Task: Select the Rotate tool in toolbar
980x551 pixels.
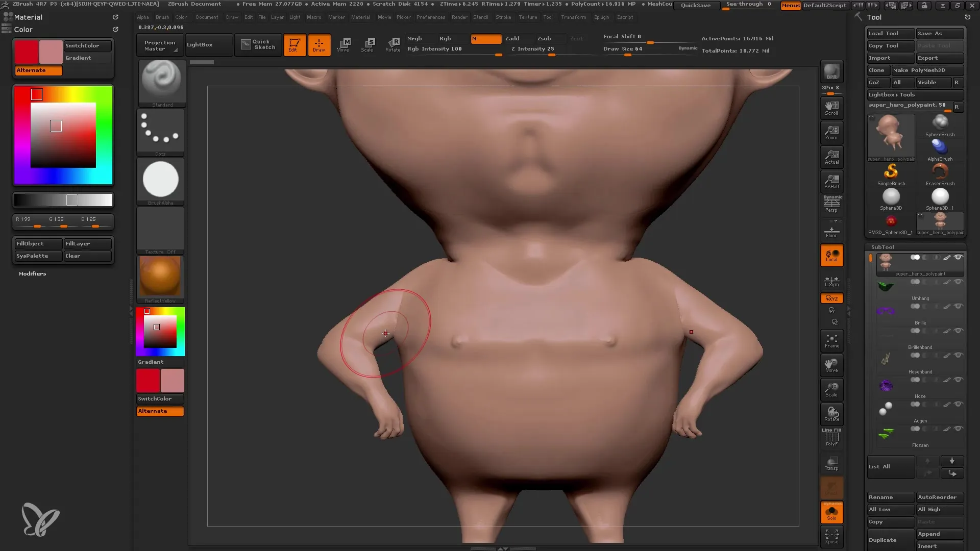Action: (x=393, y=44)
